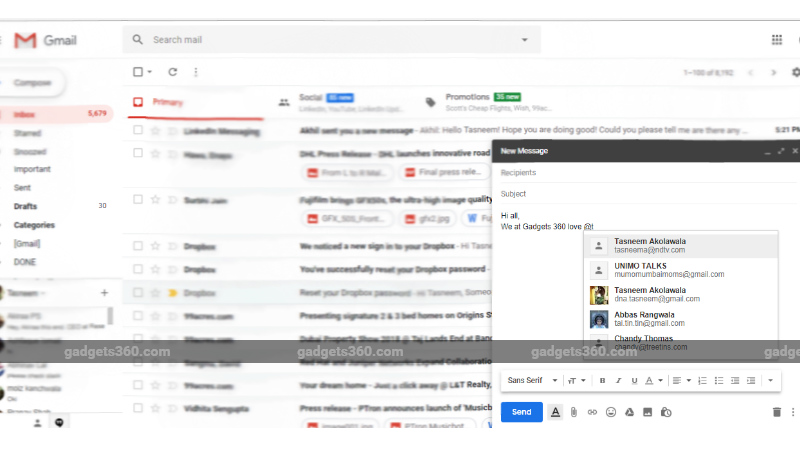Image resolution: width=800 pixels, height=450 pixels.
Task: Choose Abbas Rangwala contact suggestion
Action: (681, 319)
